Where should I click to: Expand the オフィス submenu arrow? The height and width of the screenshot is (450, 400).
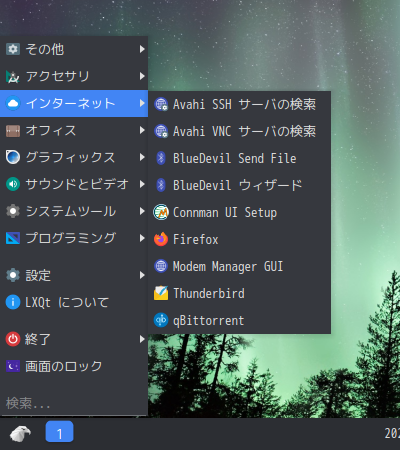tap(142, 130)
